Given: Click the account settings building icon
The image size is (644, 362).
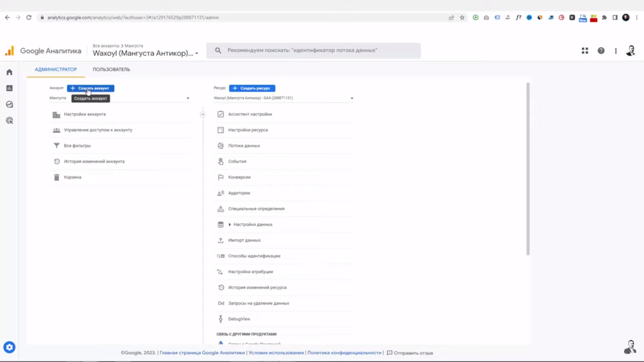Looking at the screenshot, I should 56,114.
